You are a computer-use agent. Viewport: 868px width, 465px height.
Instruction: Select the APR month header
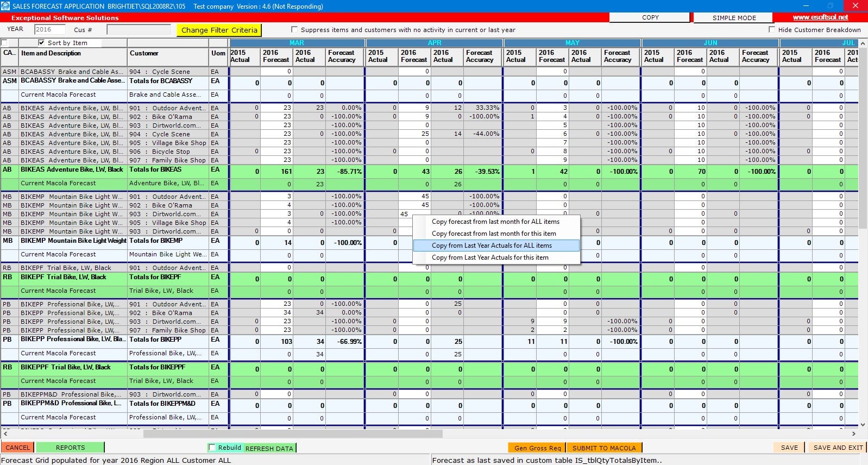(435, 42)
